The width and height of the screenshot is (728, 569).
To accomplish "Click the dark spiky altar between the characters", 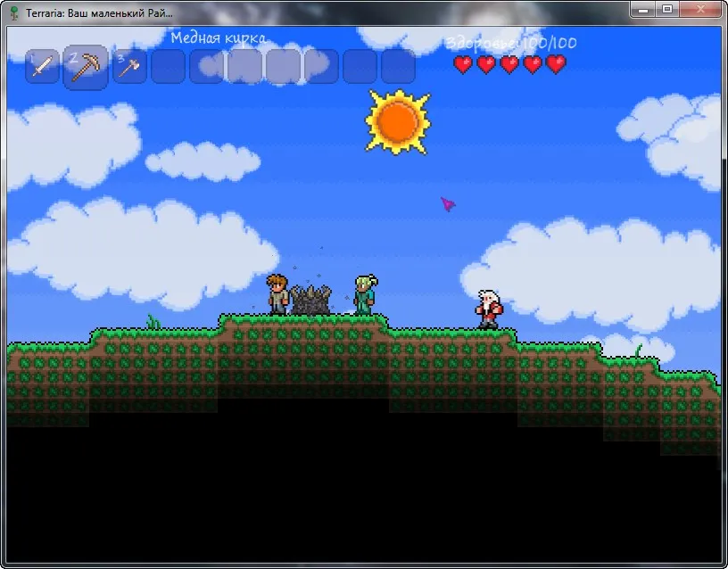I will (x=311, y=301).
